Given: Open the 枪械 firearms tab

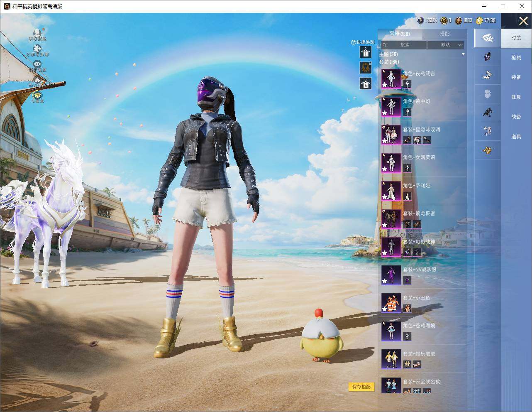Looking at the screenshot, I should point(516,58).
